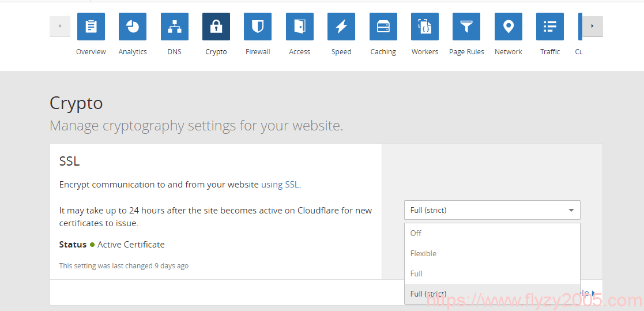
Task: Click the 'last changed 9 days ago' note
Action: [123, 266]
